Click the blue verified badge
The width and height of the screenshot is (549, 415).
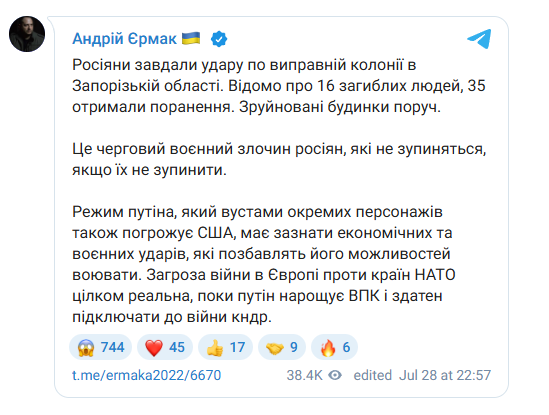click(x=219, y=39)
